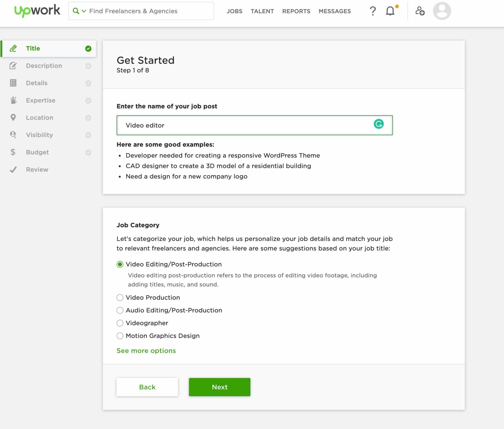Click the Location step status checkmark

click(x=88, y=118)
